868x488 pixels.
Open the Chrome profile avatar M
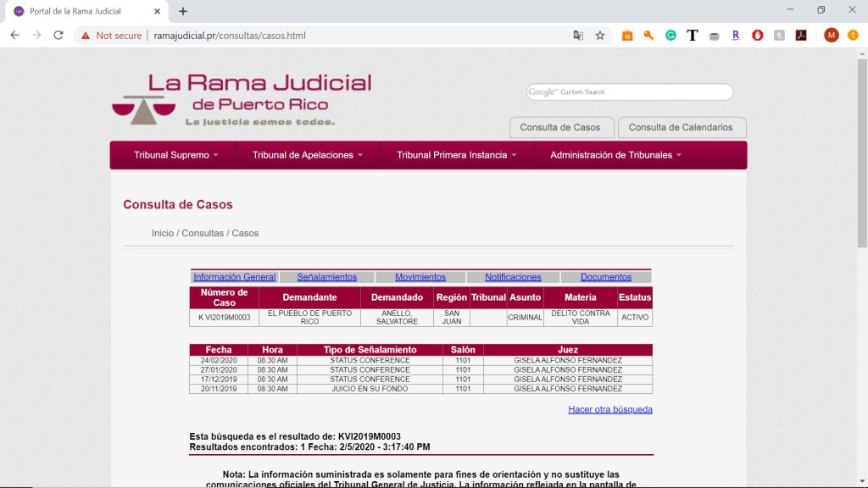831,36
